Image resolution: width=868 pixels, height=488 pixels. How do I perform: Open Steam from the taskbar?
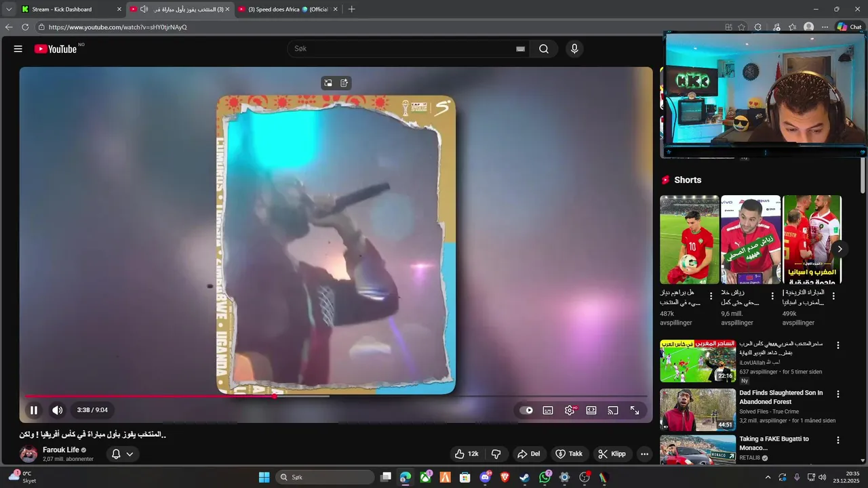click(x=525, y=477)
